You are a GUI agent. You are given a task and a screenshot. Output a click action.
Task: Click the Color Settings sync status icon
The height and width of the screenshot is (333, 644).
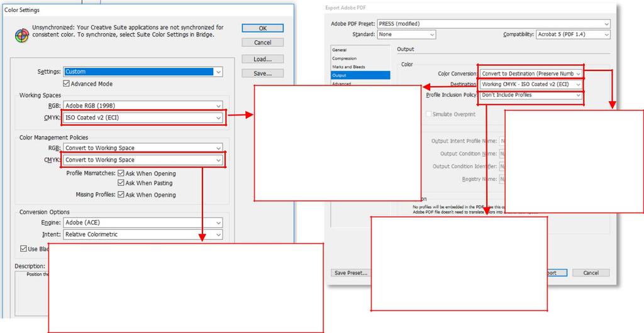[x=22, y=36]
